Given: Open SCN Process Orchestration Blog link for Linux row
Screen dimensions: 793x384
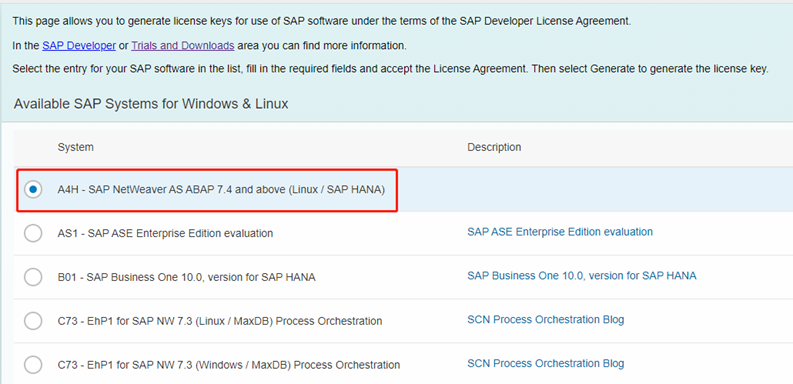Looking at the screenshot, I should pos(546,319).
